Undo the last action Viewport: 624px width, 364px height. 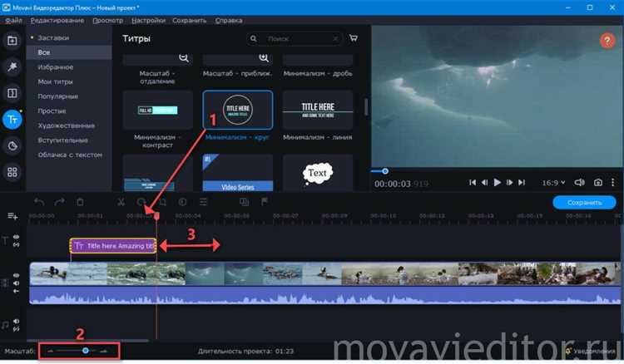39,202
